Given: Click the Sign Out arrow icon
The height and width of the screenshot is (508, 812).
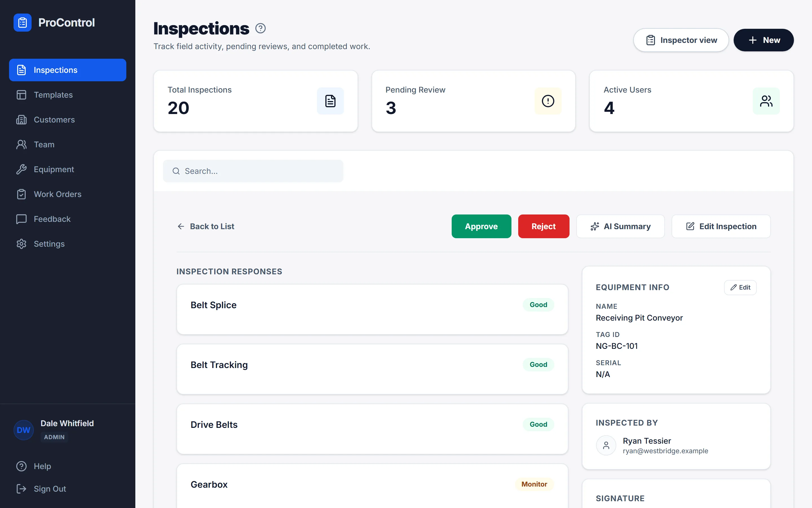Looking at the screenshot, I should [x=21, y=489].
